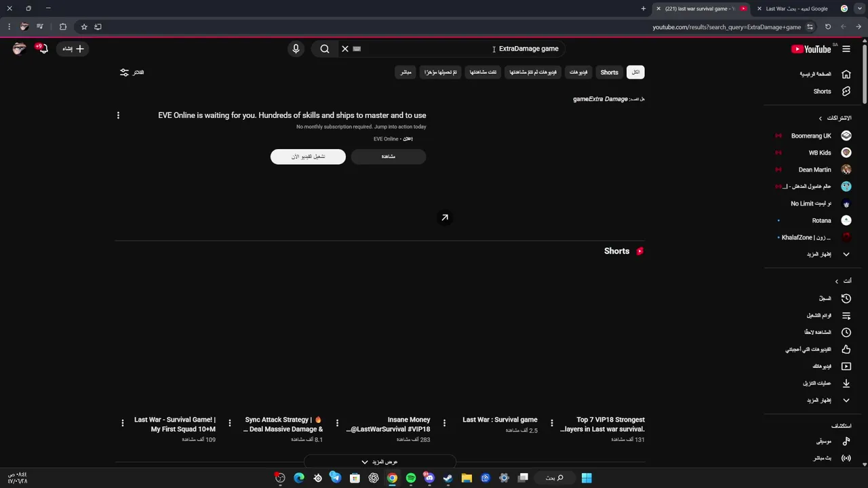Screen dimensions: 868x488
Task: Click the إنشاء (Create) button
Action: (x=73, y=49)
